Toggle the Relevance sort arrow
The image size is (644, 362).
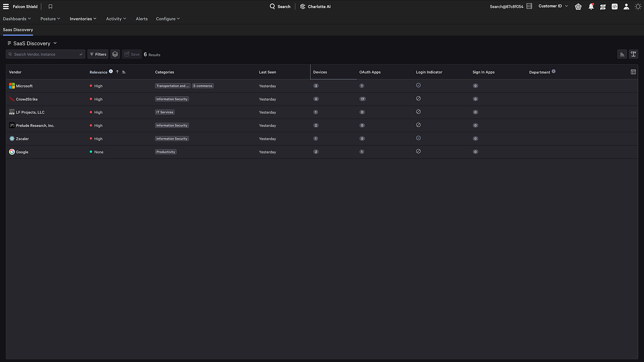pos(117,72)
